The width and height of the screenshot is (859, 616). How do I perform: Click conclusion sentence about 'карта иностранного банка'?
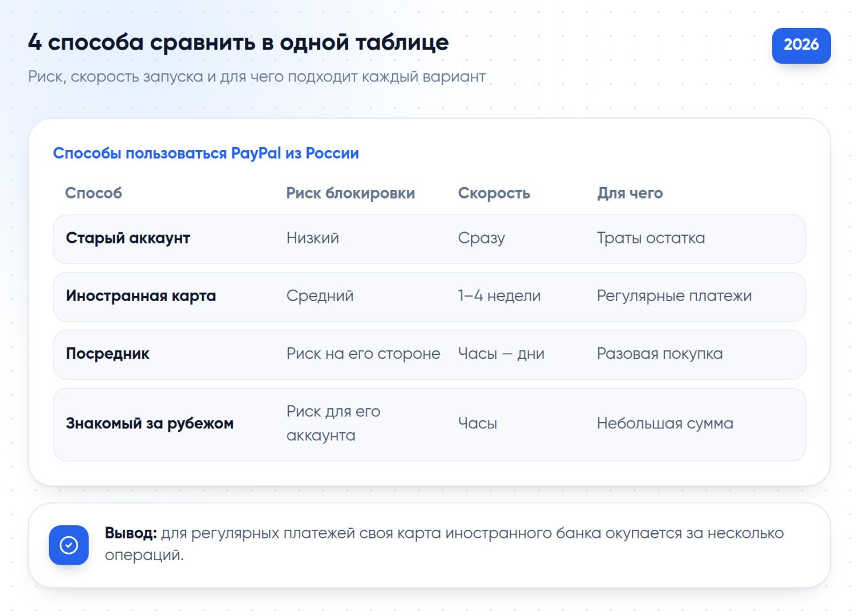[x=444, y=544]
